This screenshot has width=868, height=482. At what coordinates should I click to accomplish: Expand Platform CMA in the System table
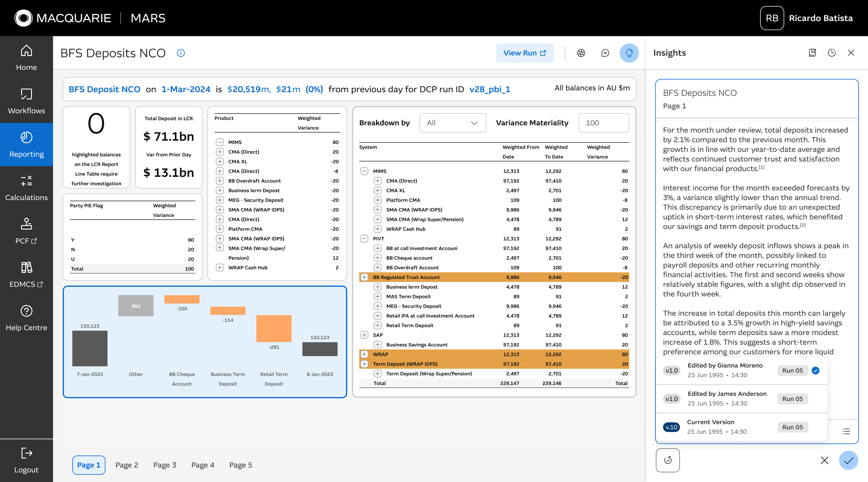coord(378,200)
